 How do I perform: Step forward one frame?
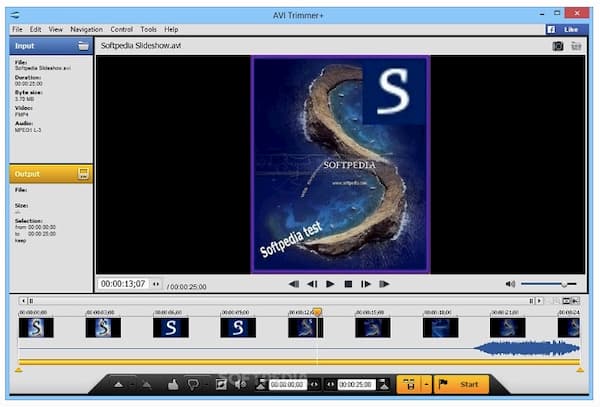tap(366, 284)
